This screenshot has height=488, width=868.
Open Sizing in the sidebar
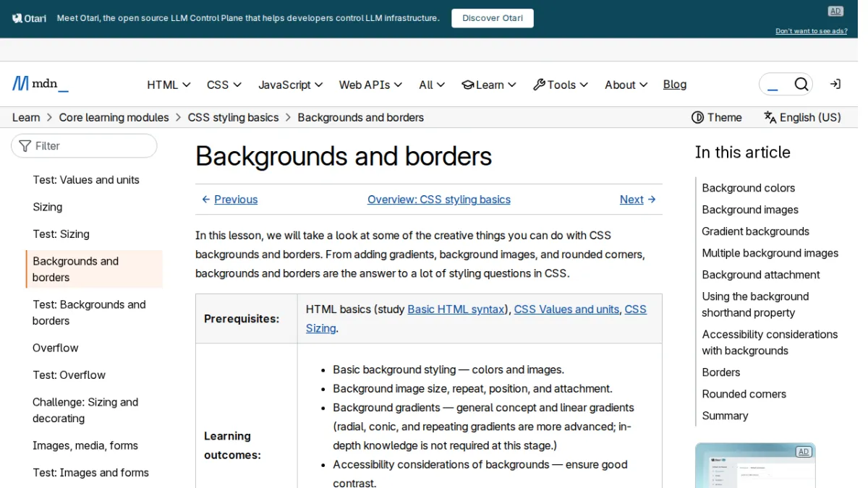click(x=48, y=207)
